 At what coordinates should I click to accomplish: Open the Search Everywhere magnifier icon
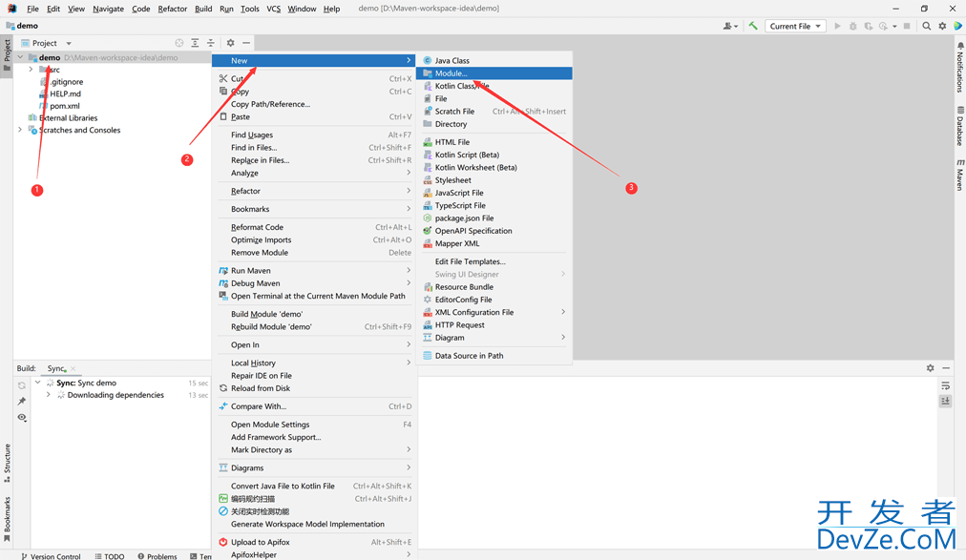pyautogui.click(x=926, y=26)
